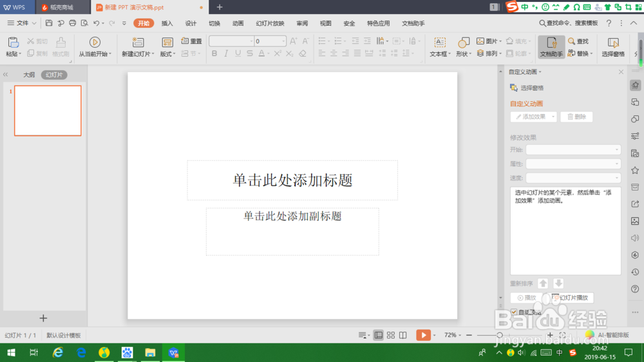Click the Replace icon
The height and width of the screenshot is (362, 644).
(571, 53)
